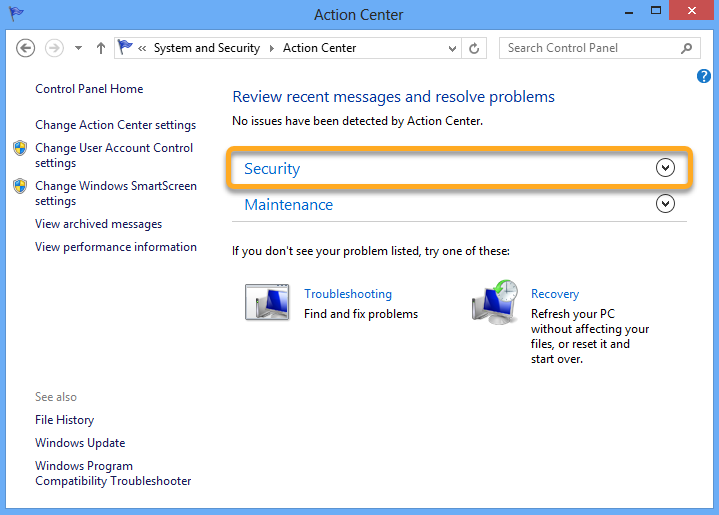The image size is (719, 515).
Task: Open Change User Account Control settings
Action: click(114, 155)
